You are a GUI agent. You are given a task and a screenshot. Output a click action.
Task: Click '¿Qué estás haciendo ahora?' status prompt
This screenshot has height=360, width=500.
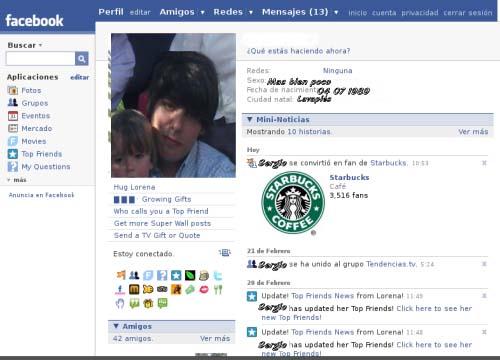click(x=298, y=51)
